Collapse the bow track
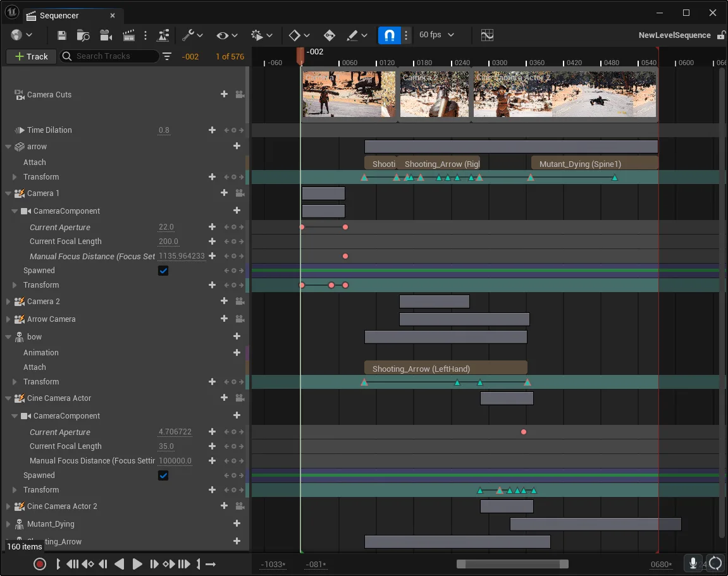The width and height of the screenshot is (728, 576). pyautogui.click(x=8, y=336)
